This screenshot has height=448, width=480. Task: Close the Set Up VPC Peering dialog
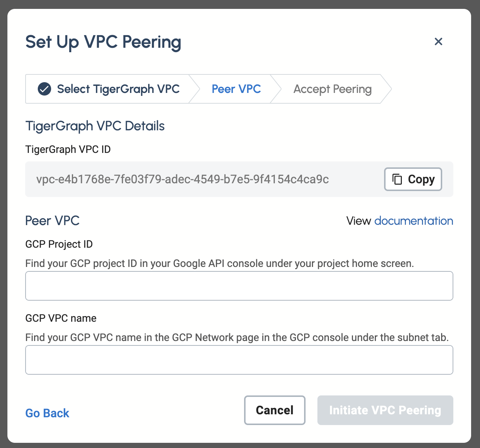pyautogui.click(x=439, y=41)
